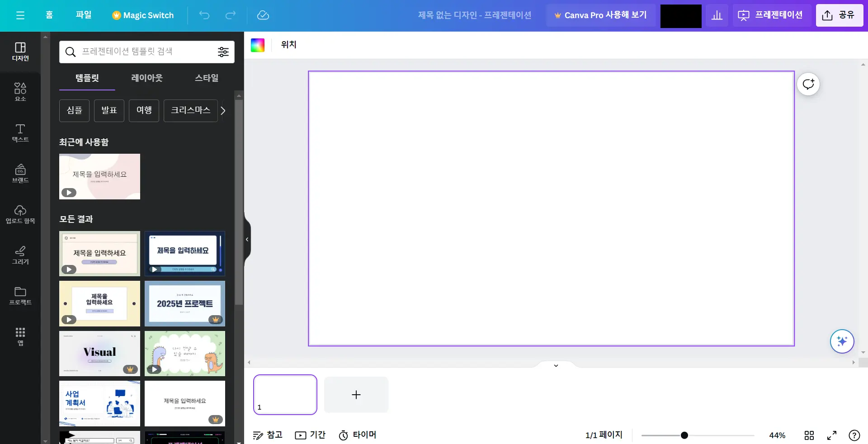Viewport: 868px width, 444px height.
Task: Select the 텍스트 (Text) tool
Action: [x=20, y=133]
